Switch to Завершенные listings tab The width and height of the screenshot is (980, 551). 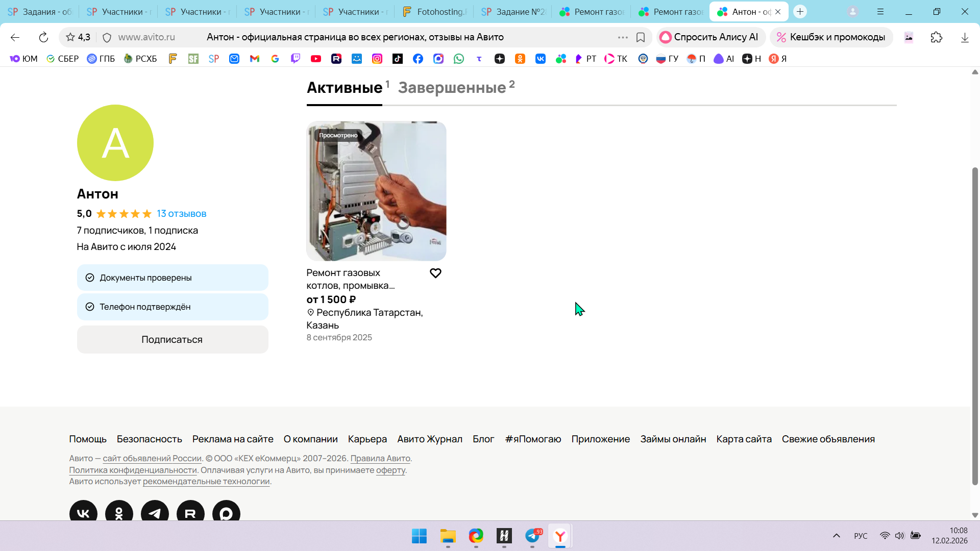click(x=452, y=88)
